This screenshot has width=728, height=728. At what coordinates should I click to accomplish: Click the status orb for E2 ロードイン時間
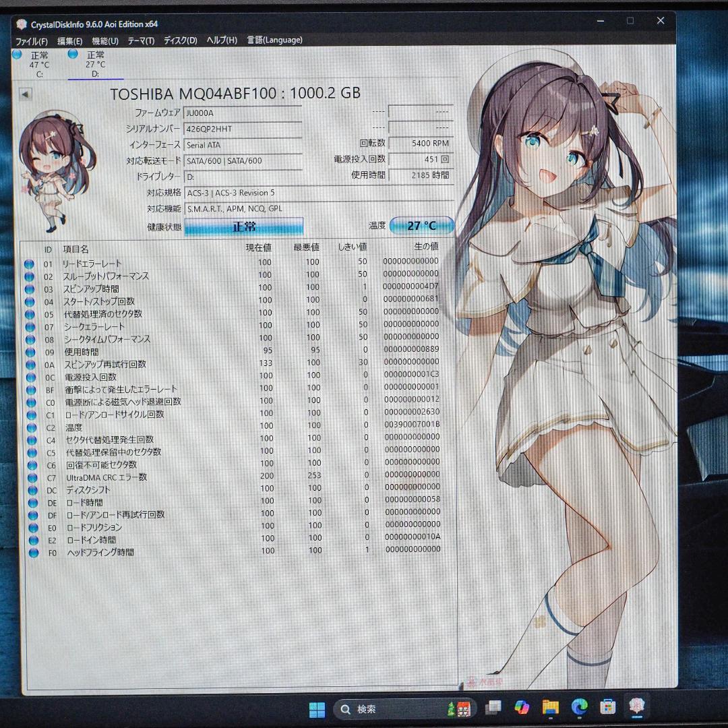coord(34,541)
